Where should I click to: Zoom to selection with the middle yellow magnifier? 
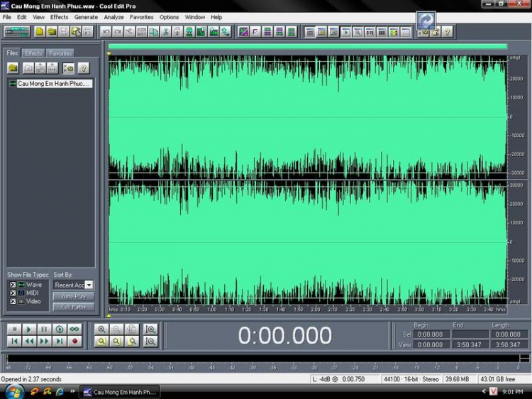116,341
